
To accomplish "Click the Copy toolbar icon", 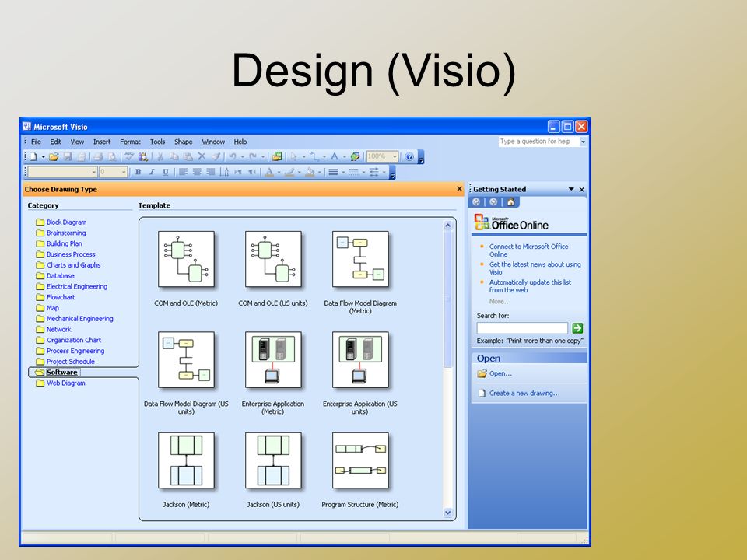I will pyautogui.click(x=174, y=156).
